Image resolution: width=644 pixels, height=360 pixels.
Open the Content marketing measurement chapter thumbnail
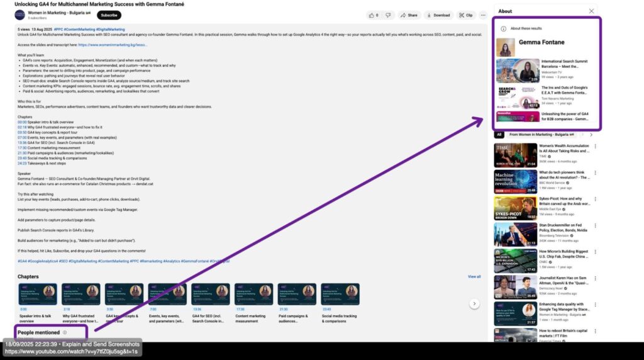click(253, 294)
